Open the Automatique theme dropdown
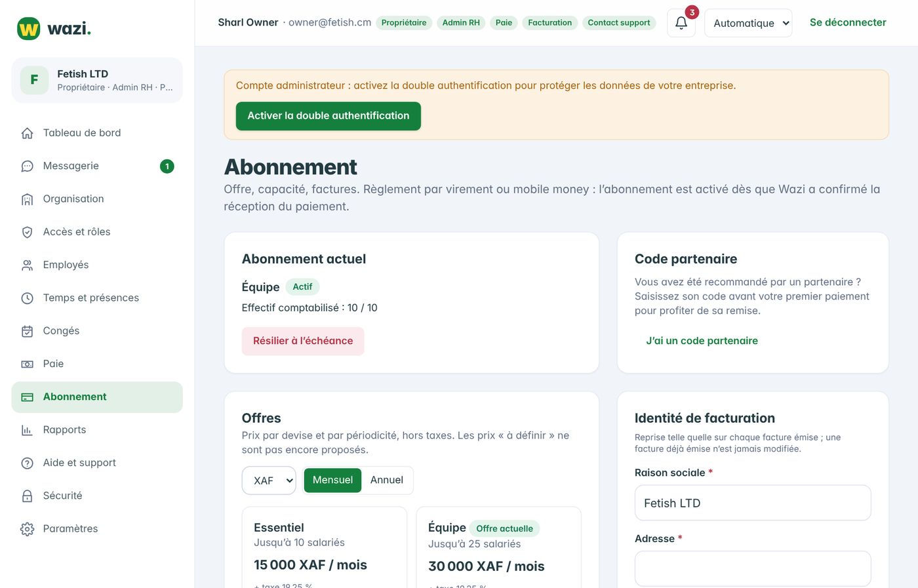Image resolution: width=918 pixels, height=588 pixels. pyautogui.click(x=748, y=23)
